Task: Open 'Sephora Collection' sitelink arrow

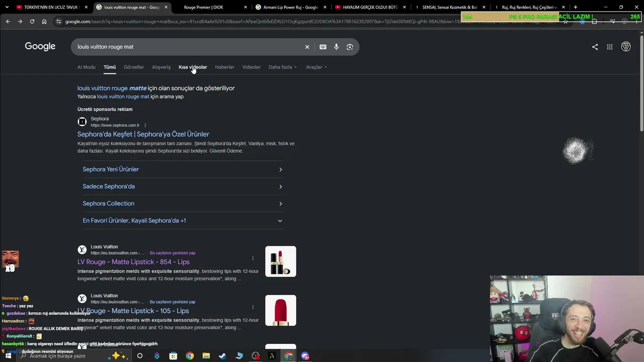Action: point(280,204)
